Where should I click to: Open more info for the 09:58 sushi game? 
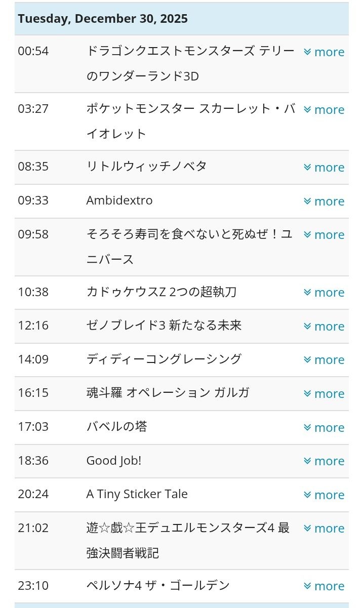pos(324,235)
